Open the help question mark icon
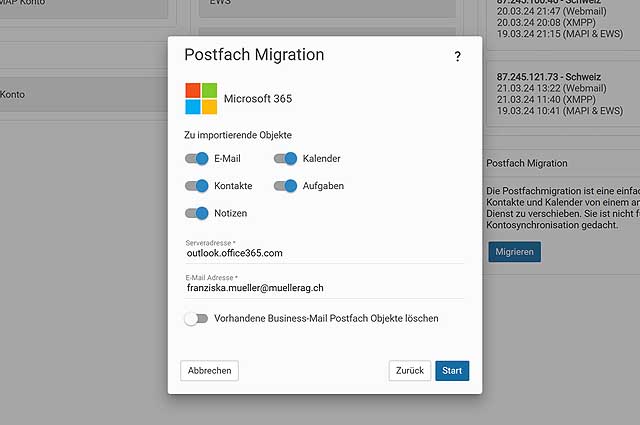Image resolution: width=640 pixels, height=425 pixels. tap(458, 56)
